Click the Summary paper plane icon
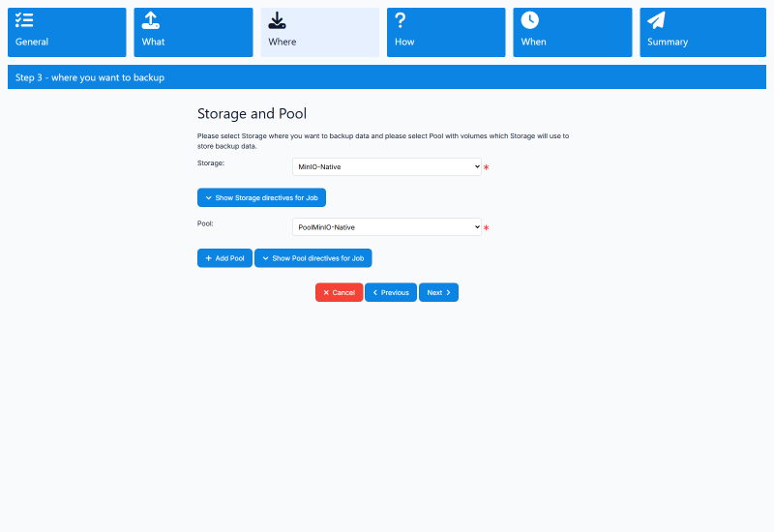The width and height of the screenshot is (774, 532). tap(657, 20)
